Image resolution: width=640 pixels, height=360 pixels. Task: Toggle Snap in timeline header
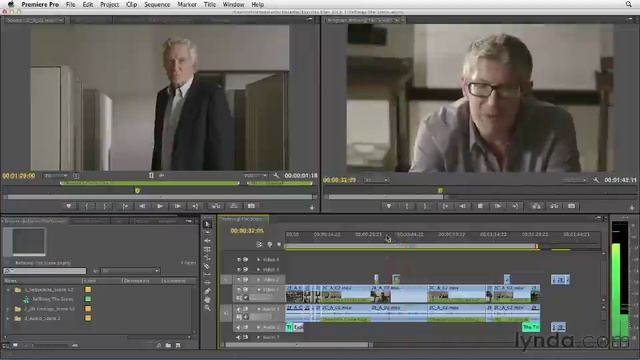click(259, 244)
